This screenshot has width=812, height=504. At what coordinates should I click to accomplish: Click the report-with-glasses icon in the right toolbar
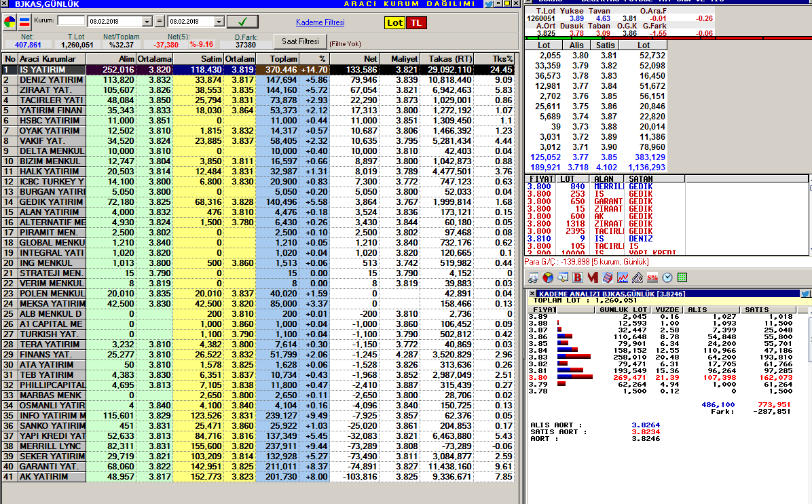click(533, 278)
